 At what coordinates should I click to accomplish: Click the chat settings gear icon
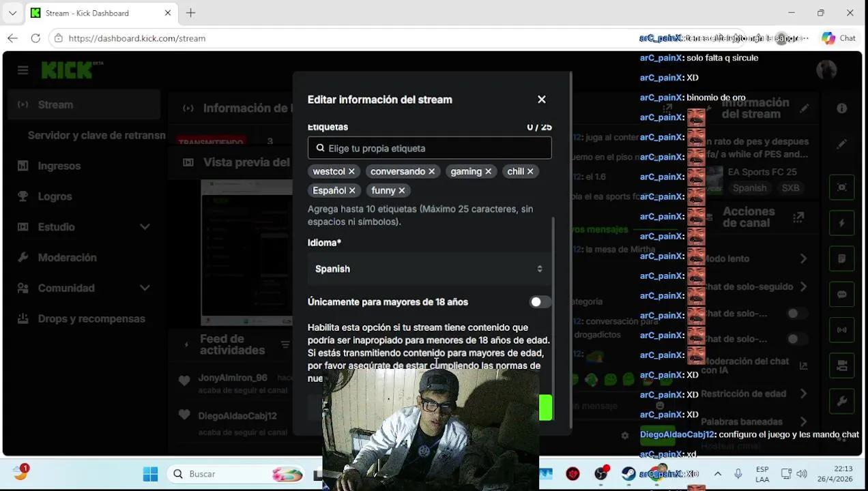coord(624,435)
